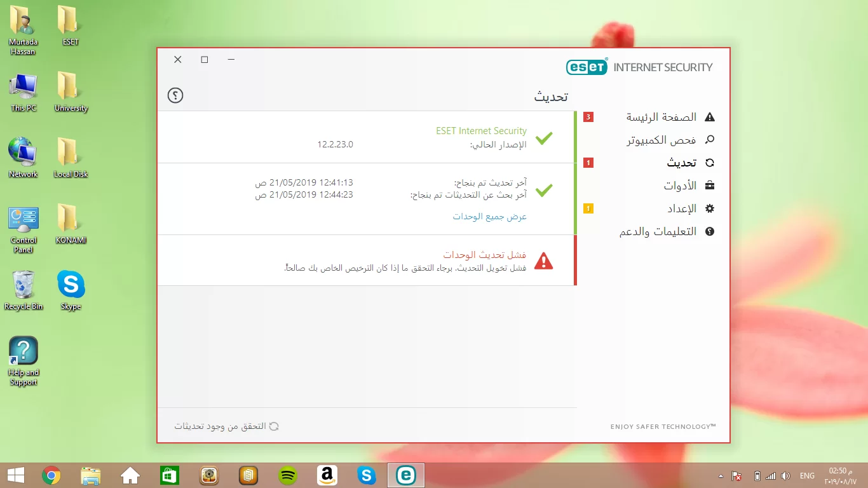Click the yellow badge showing 1 on Setup
The width and height of the screenshot is (868, 488).
[x=588, y=208]
